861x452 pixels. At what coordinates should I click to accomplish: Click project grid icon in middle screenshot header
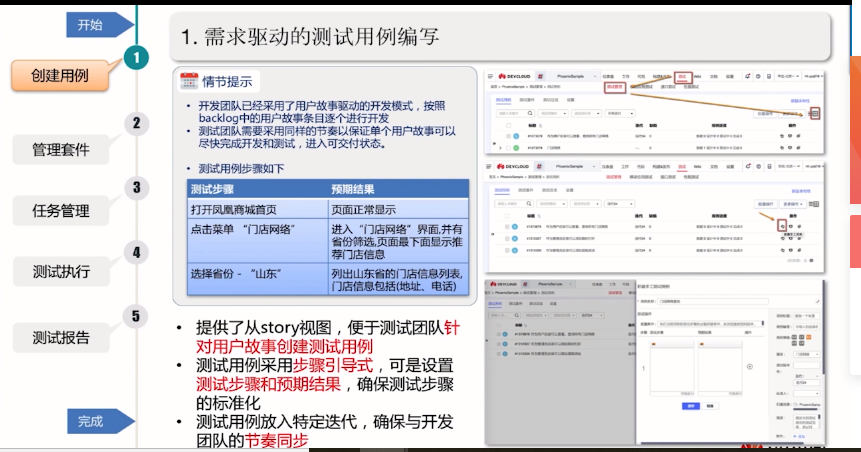tap(539, 166)
